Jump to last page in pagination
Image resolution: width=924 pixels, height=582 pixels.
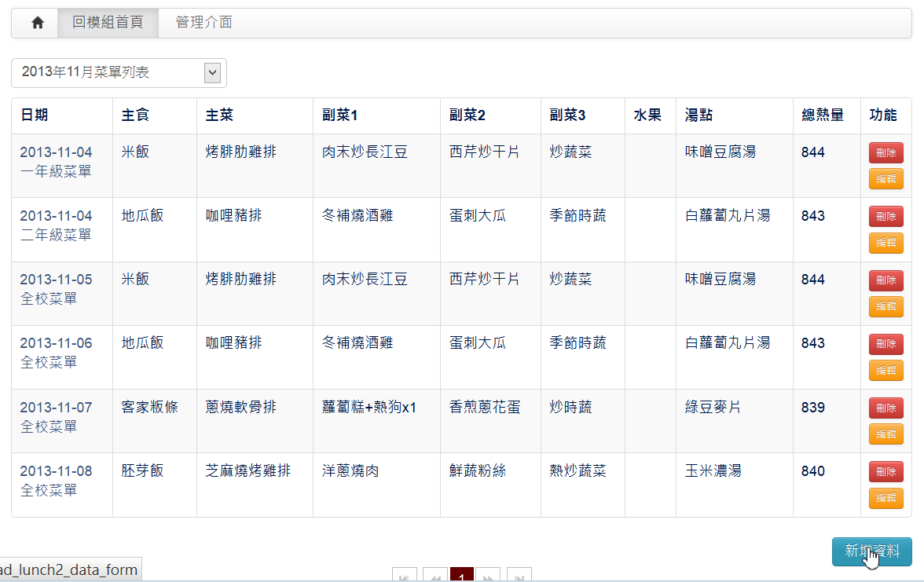pos(519,577)
